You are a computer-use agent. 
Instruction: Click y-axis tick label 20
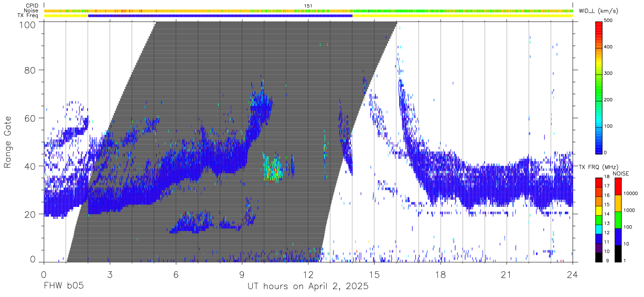(x=30, y=214)
